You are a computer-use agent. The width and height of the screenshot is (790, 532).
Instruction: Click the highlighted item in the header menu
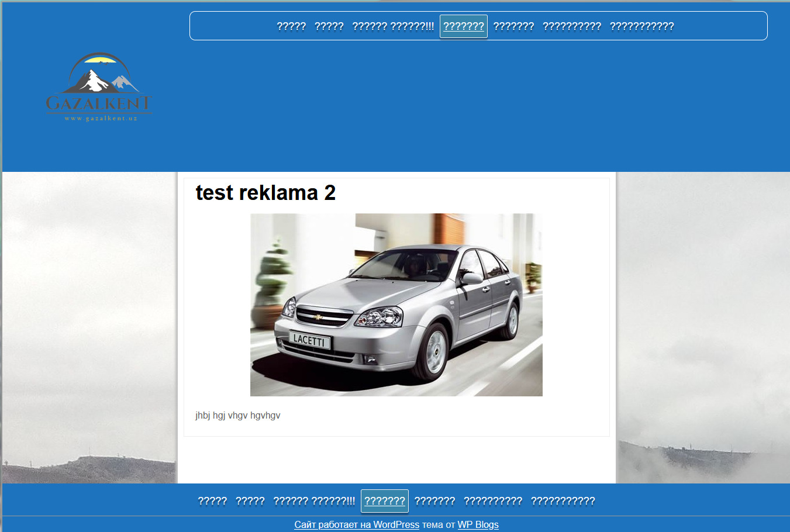[x=463, y=26]
